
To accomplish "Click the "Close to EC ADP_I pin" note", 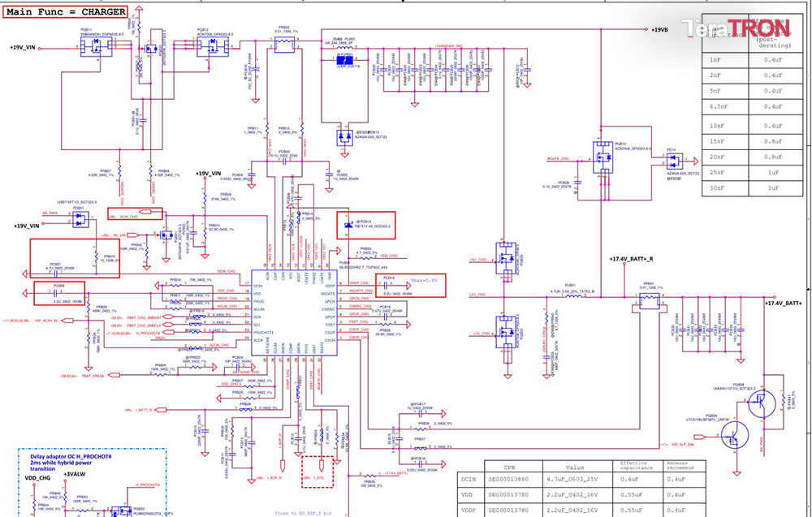I will point(303,513).
